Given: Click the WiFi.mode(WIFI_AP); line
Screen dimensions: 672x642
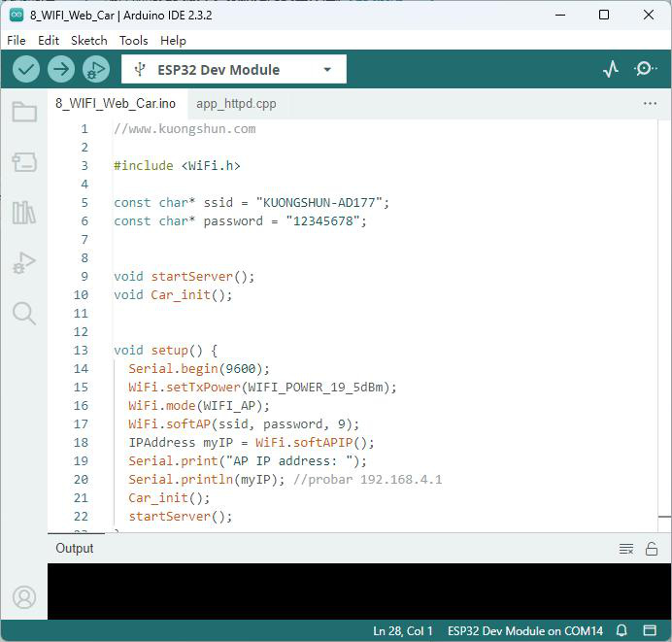Looking at the screenshot, I should click(x=199, y=405).
